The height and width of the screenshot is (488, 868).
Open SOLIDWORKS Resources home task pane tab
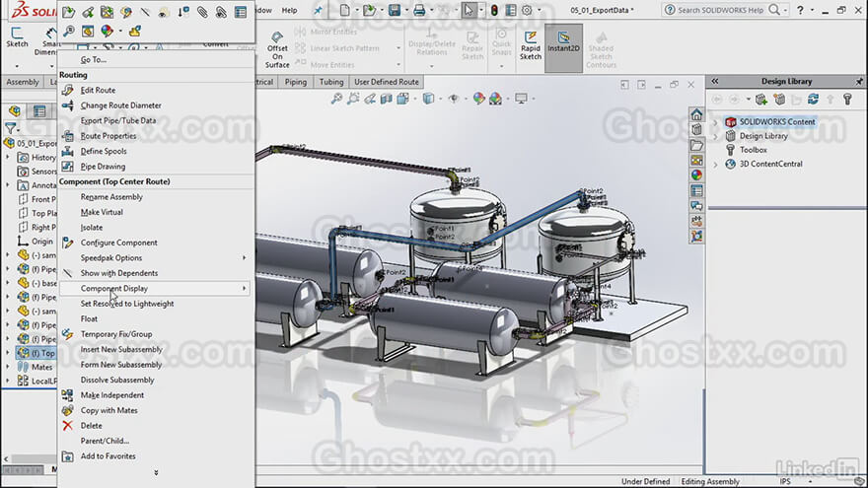pos(696,114)
